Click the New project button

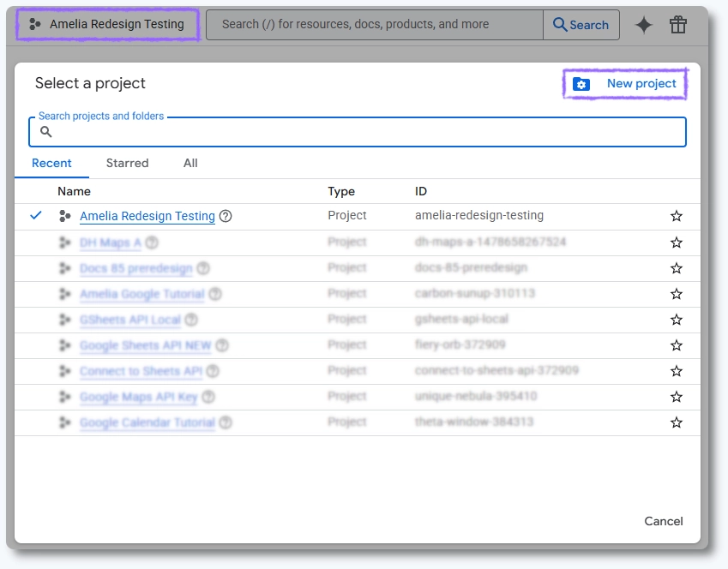(626, 84)
